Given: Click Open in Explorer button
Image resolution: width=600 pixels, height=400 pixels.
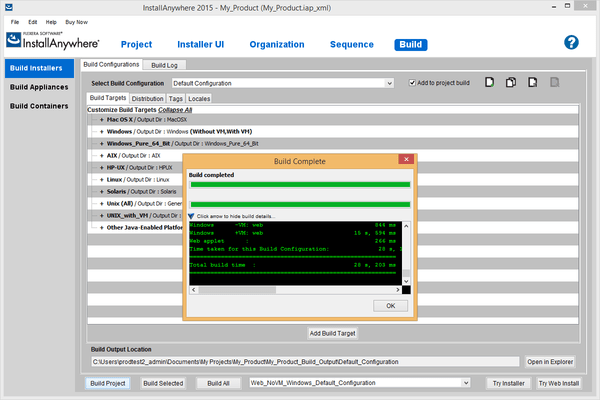Looking at the screenshot, I should pyautogui.click(x=550, y=362).
